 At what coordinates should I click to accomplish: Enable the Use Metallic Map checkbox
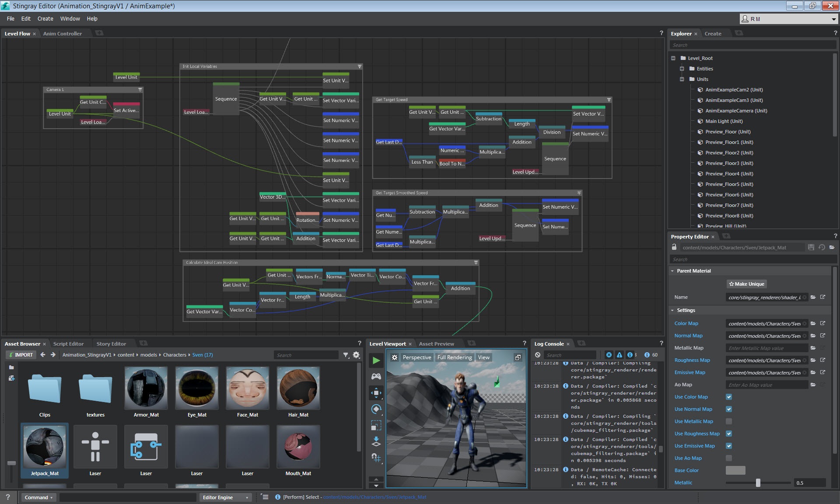coord(729,421)
